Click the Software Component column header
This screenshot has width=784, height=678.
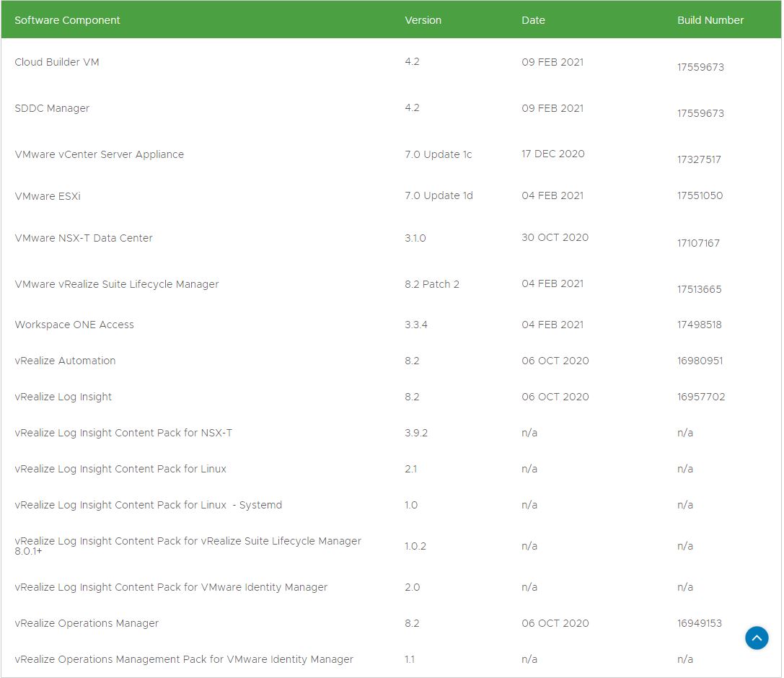(x=67, y=20)
